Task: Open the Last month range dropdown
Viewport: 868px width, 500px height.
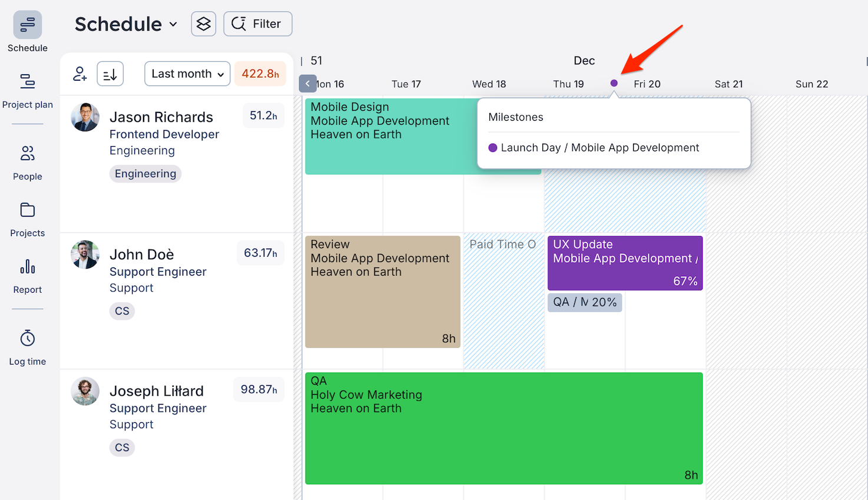Action: click(x=187, y=74)
